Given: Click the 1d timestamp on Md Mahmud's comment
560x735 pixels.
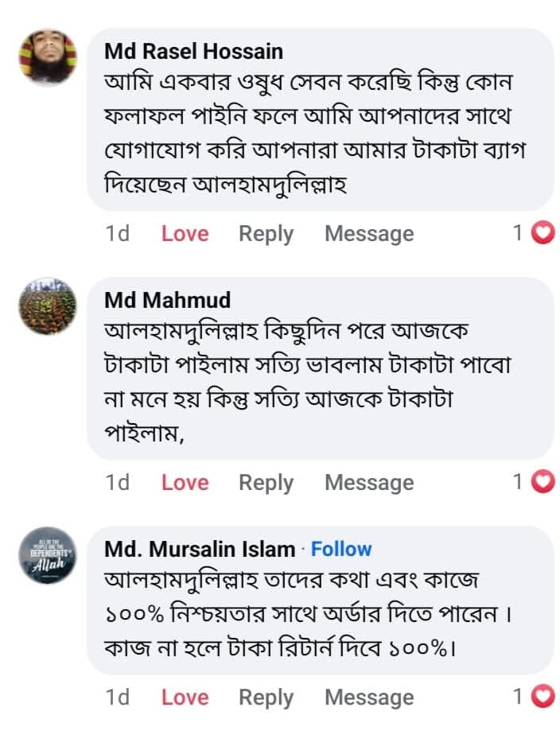Looking at the screenshot, I should 117,483.
